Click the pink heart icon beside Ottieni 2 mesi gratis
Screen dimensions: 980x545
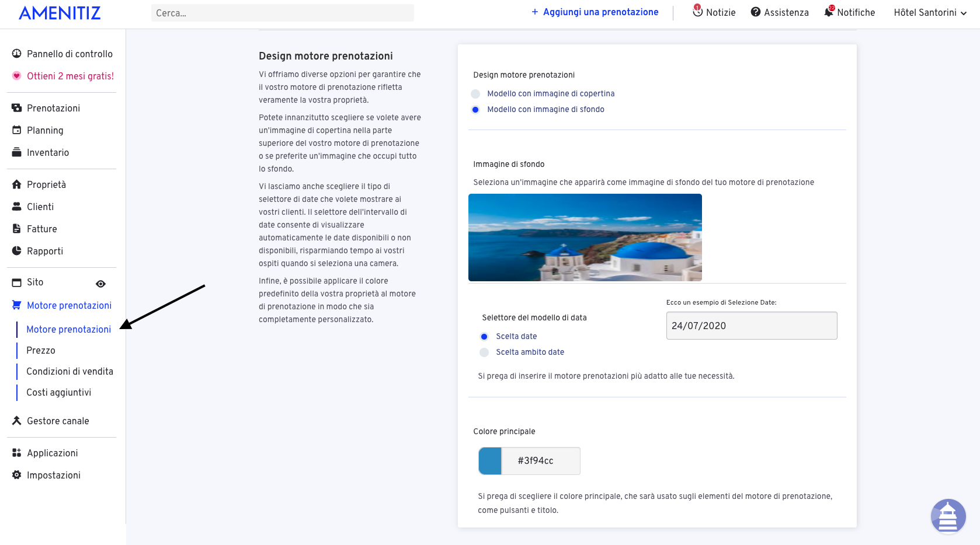(17, 76)
